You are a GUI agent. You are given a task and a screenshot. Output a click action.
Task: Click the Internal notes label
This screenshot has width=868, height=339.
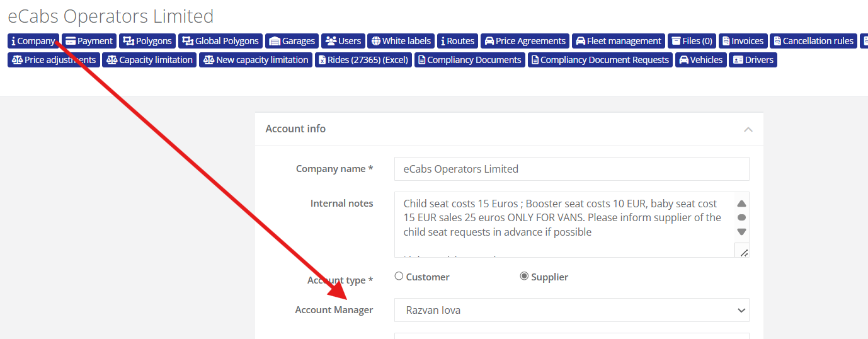tap(341, 204)
